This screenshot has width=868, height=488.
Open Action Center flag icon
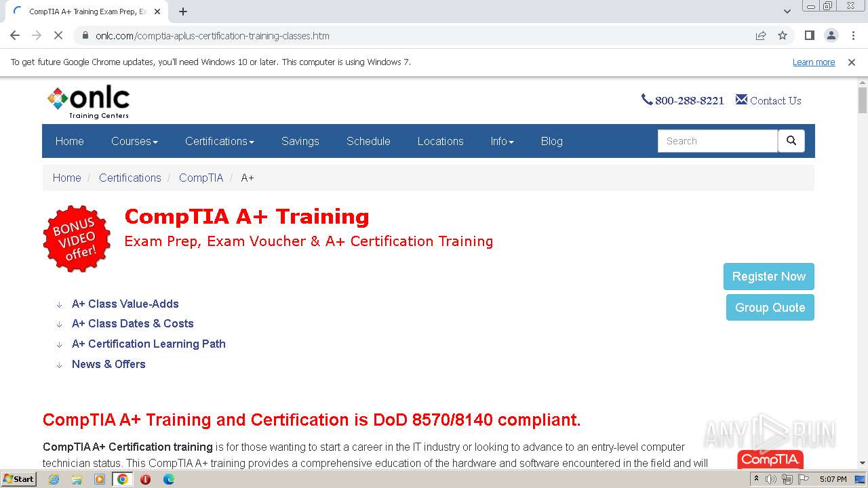click(803, 479)
